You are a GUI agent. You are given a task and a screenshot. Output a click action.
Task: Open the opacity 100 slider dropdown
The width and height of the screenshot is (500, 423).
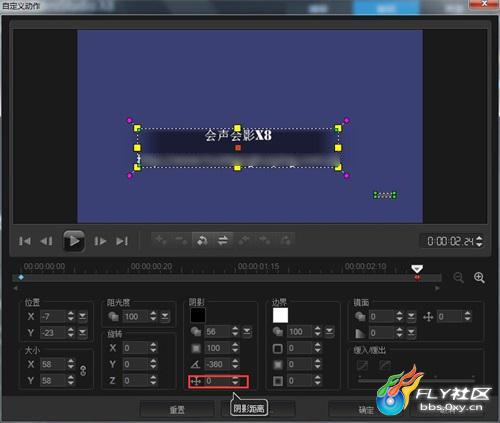click(x=165, y=316)
